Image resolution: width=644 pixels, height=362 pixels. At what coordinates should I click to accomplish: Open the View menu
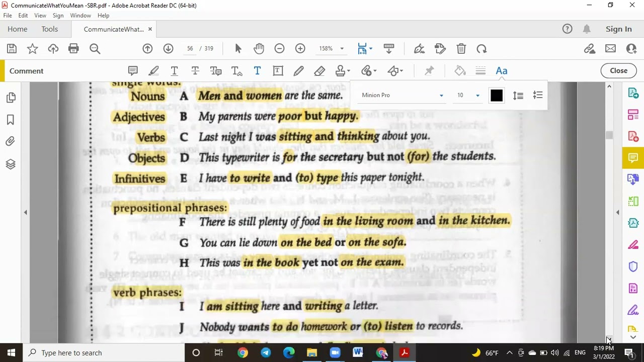(x=40, y=16)
